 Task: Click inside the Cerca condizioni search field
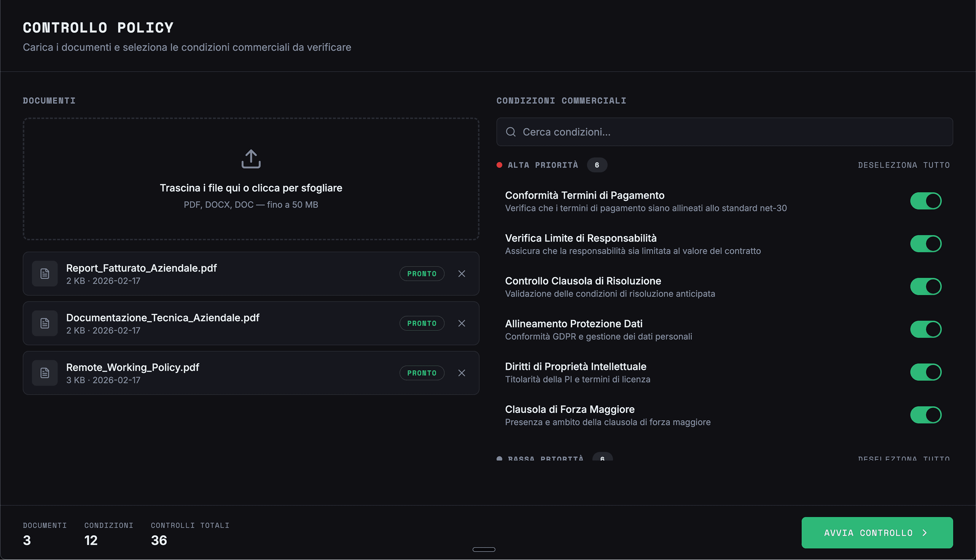654,132
